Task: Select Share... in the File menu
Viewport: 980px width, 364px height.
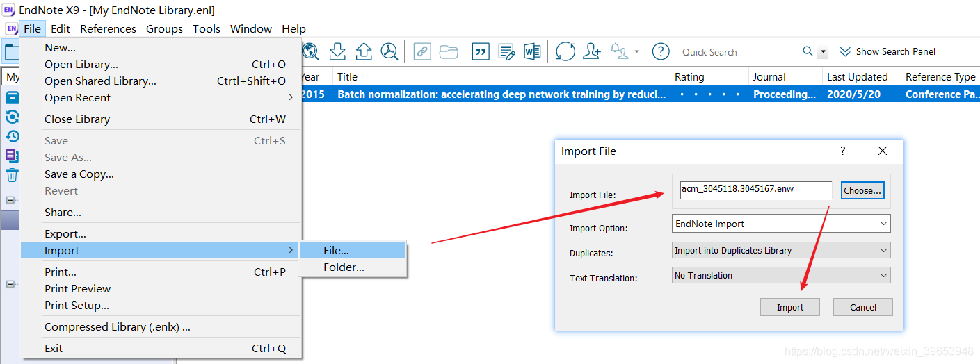Action: pyautogui.click(x=161, y=212)
